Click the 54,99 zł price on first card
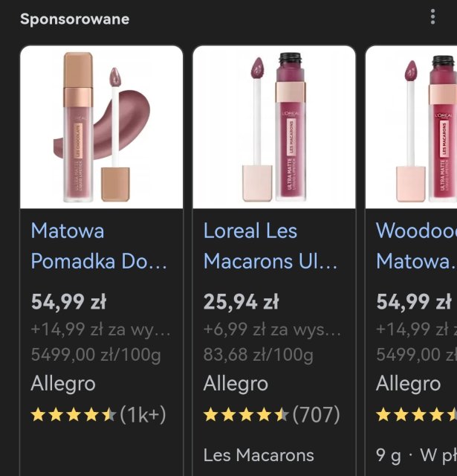Screen dimensions: 457x476 68,302
